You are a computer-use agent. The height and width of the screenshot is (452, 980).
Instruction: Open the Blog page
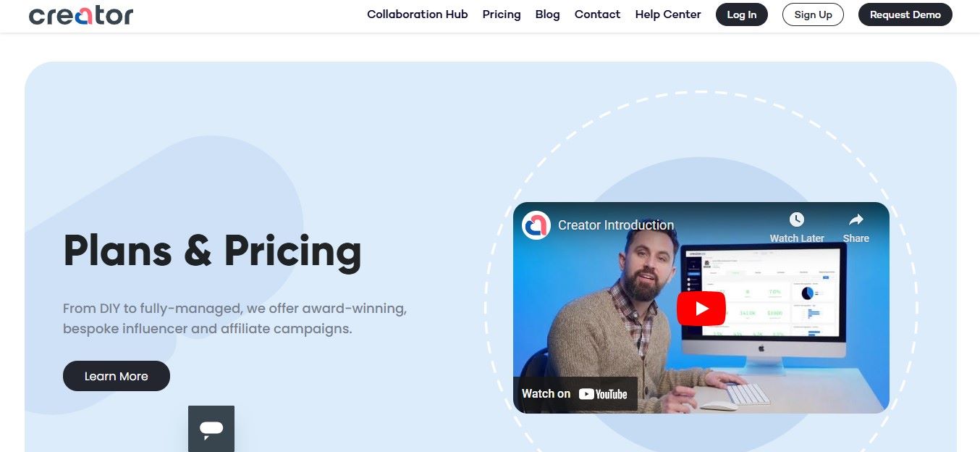tap(547, 14)
